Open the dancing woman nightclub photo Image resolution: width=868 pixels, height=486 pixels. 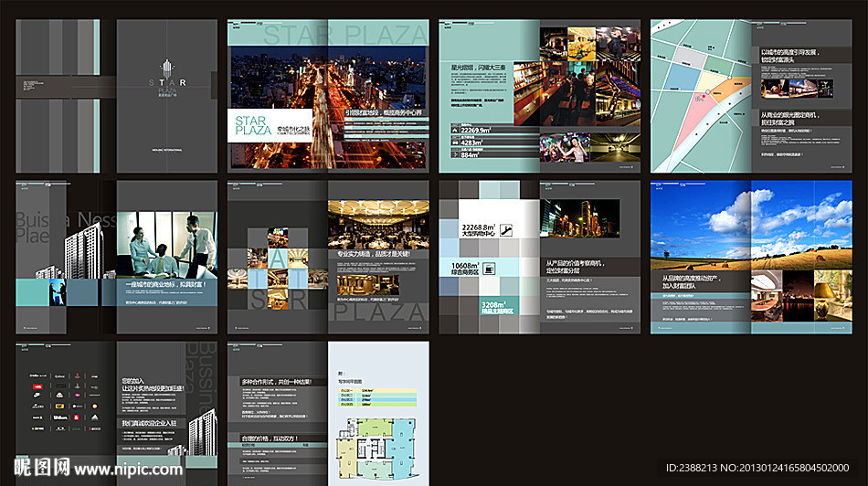[565, 148]
